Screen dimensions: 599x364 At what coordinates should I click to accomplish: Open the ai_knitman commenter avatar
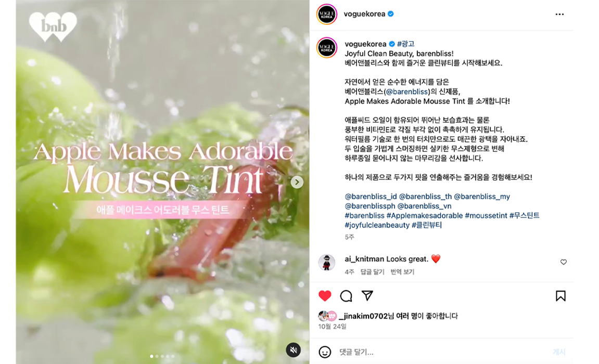click(327, 263)
